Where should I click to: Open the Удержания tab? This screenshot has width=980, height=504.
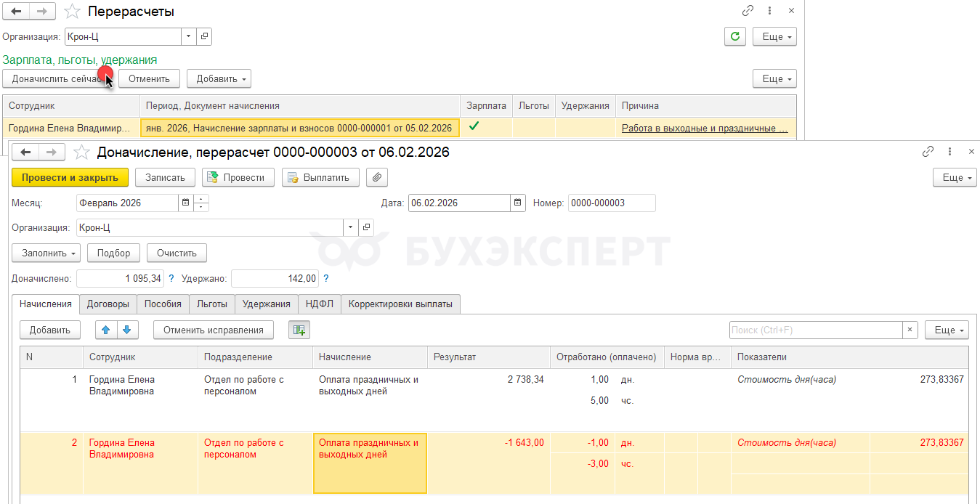(266, 304)
